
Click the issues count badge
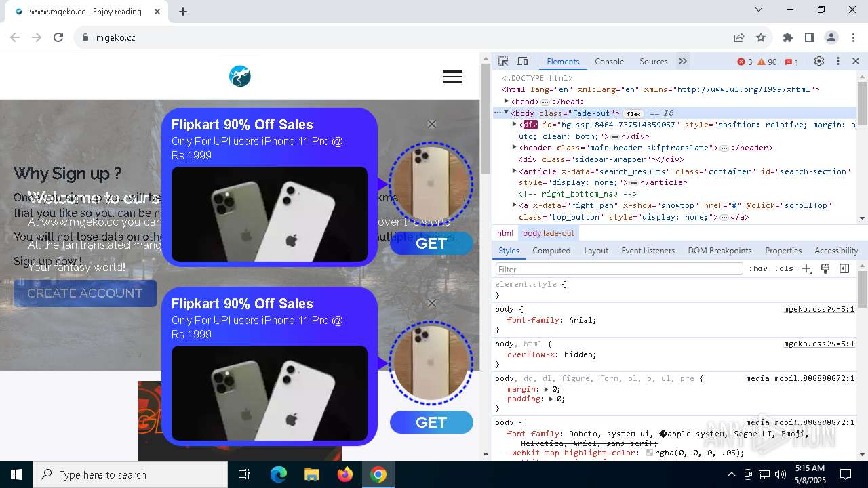pyautogui.click(x=791, y=62)
